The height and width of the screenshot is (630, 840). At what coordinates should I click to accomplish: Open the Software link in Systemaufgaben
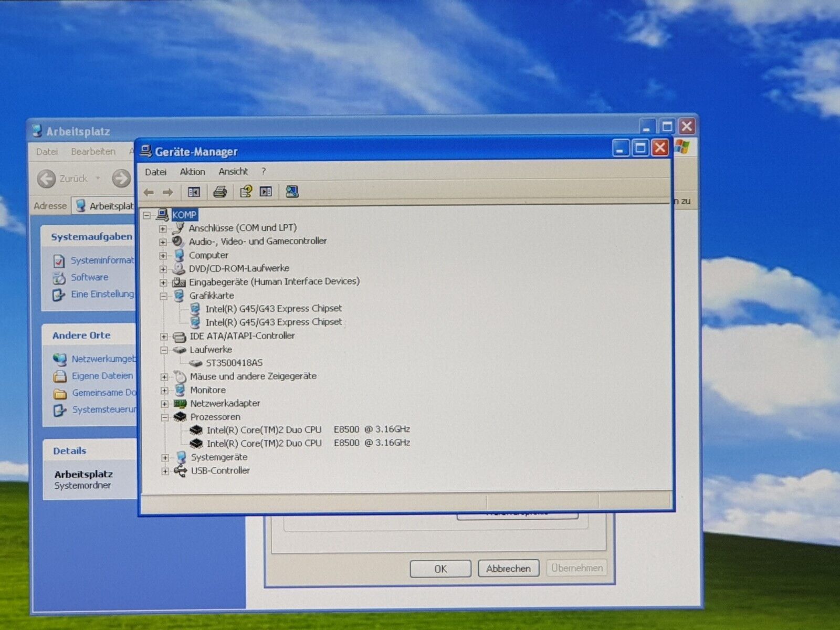[89, 277]
